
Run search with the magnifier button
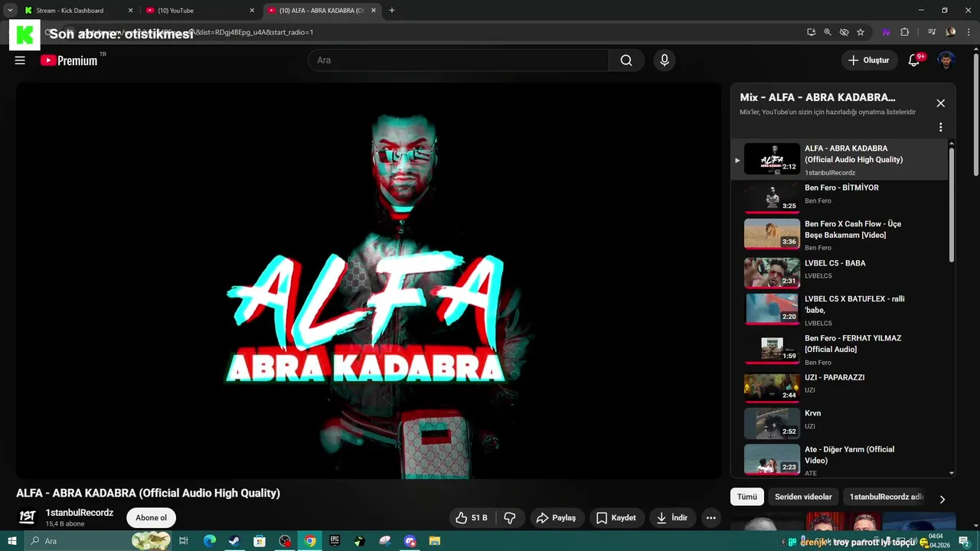[x=626, y=60]
